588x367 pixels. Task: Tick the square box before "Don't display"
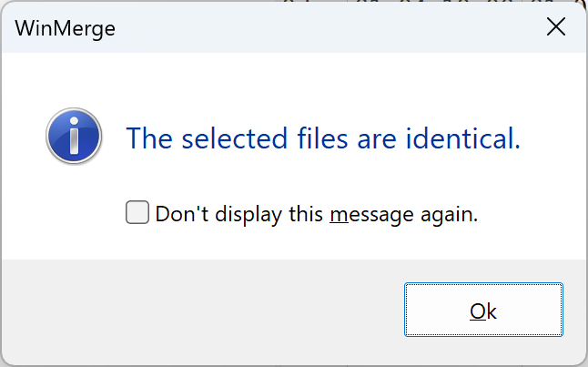click(137, 214)
